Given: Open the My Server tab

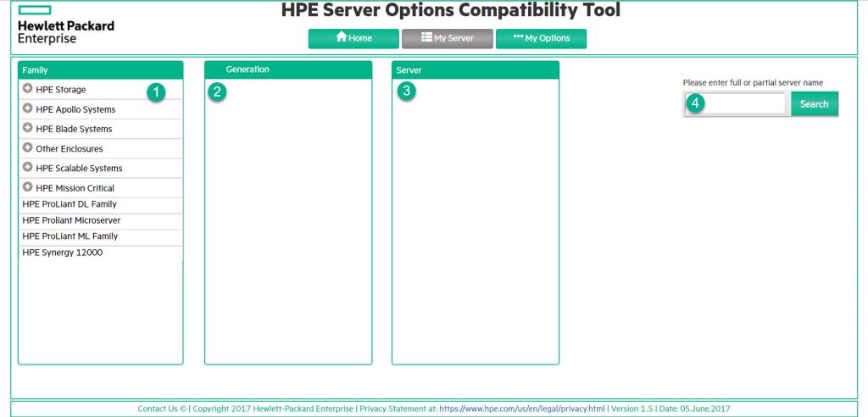Looking at the screenshot, I should coord(448,39).
